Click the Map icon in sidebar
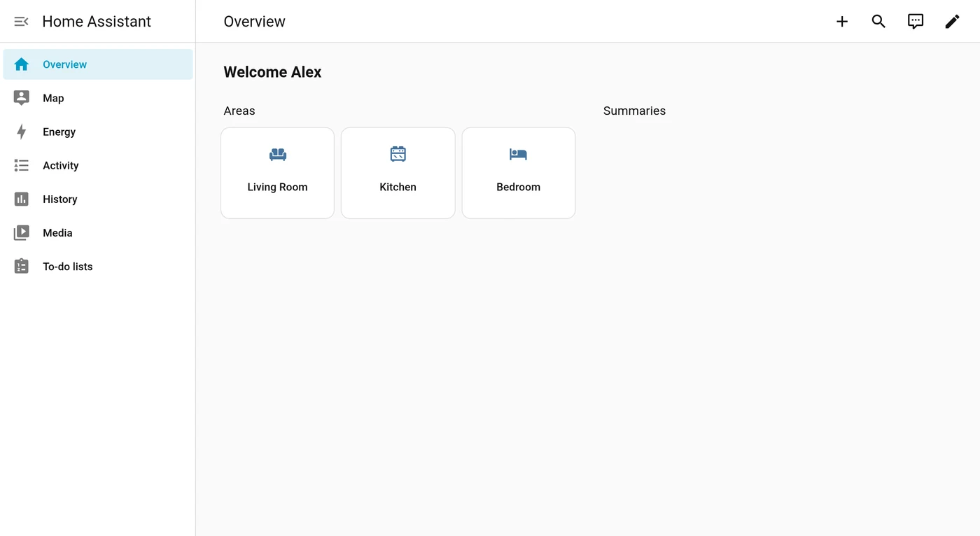The width and height of the screenshot is (980, 536). point(22,98)
